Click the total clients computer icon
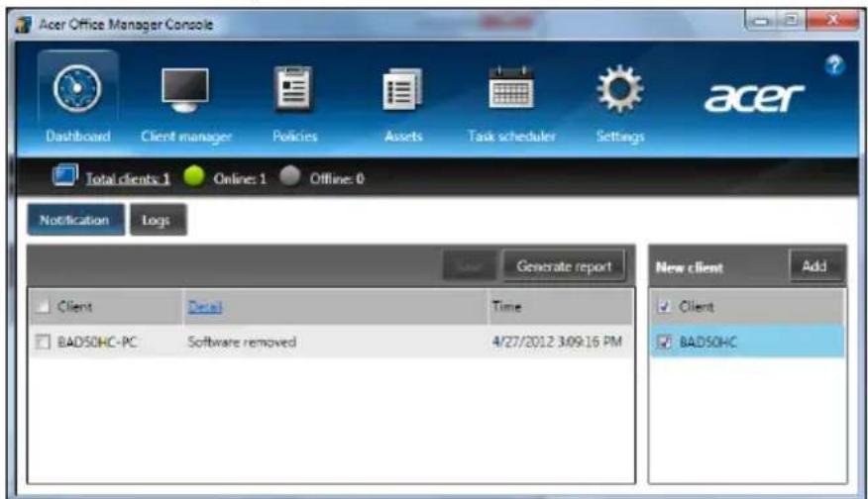The image size is (868, 499). (65, 175)
